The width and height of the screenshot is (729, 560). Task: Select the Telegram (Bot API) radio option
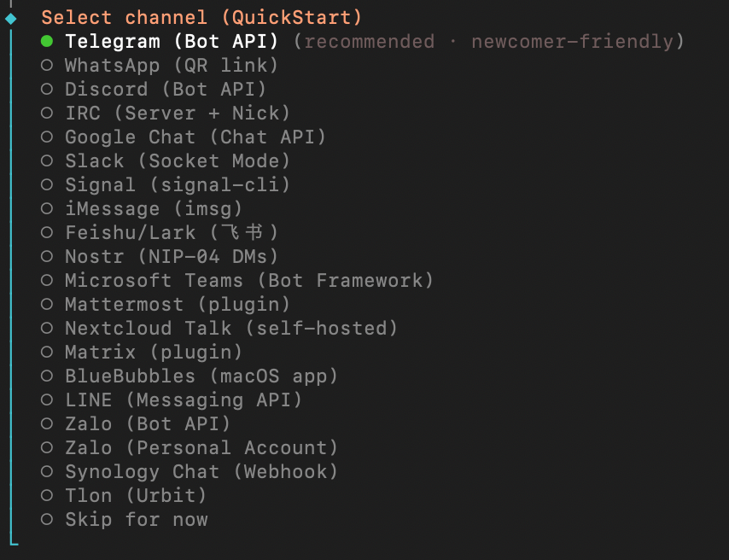coord(172,41)
